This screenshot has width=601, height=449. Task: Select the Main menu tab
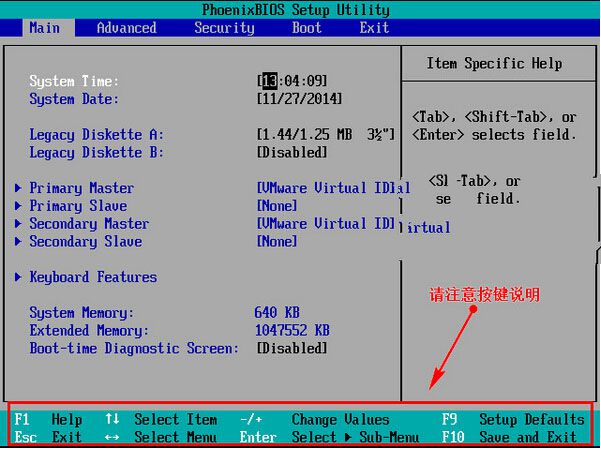(x=45, y=28)
